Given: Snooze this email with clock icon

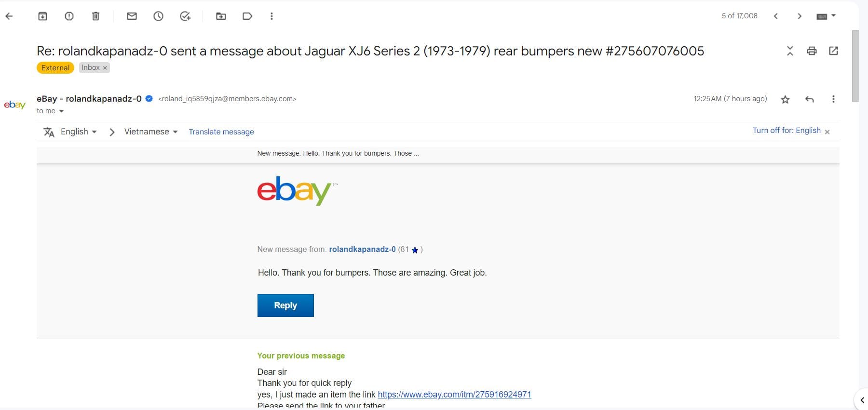Looking at the screenshot, I should point(158,16).
